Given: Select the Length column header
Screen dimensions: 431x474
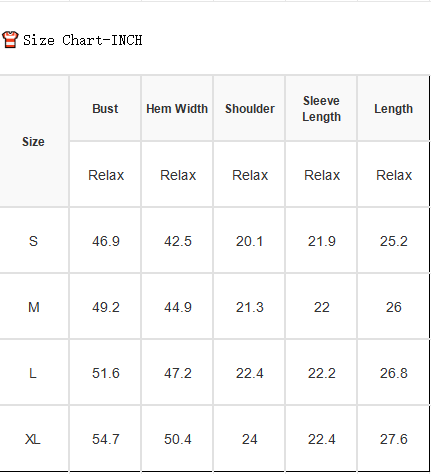Looking at the screenshot, I should pos(394,109).
